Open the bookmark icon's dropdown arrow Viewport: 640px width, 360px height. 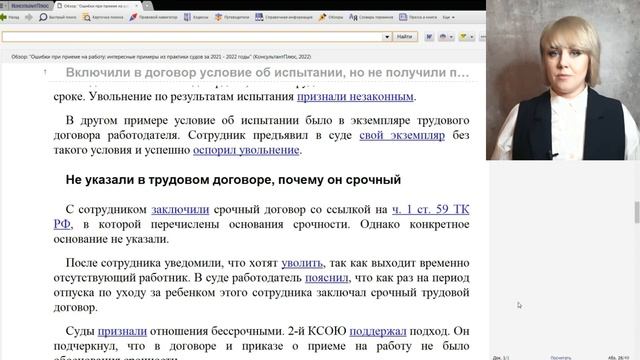[x=472, y=37]
